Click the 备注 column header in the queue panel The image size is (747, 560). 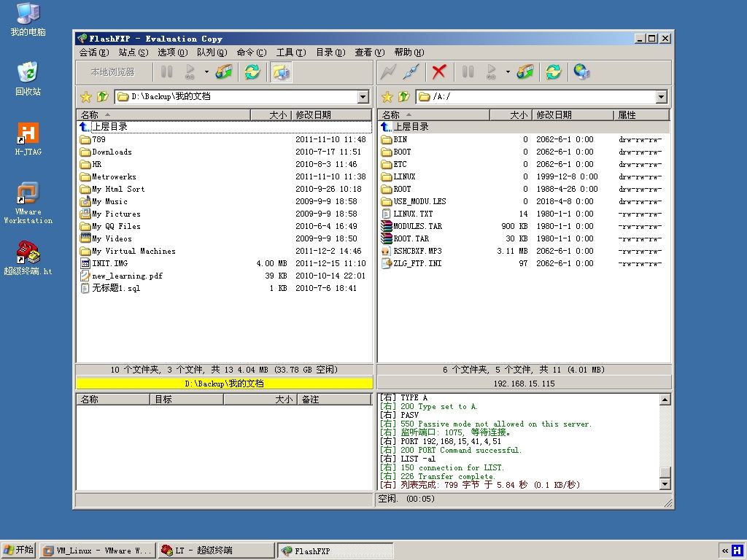[x=334, y=399]
